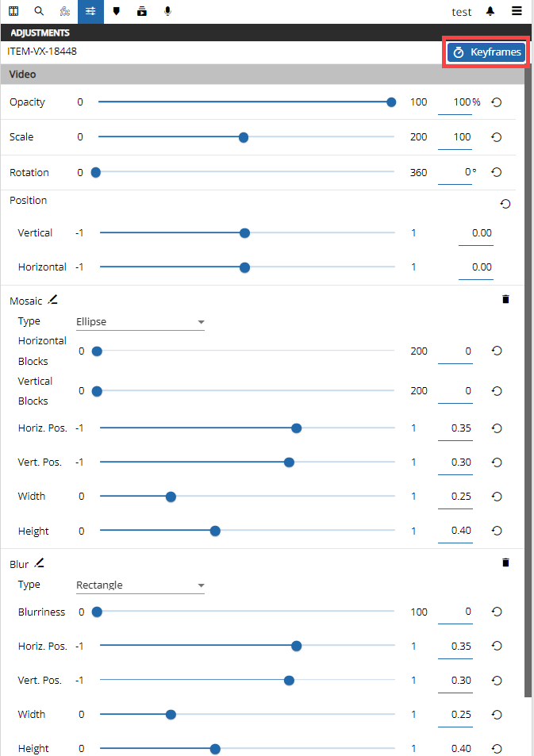Open the search panel
Screen dimensions: 534x756
pyautogui.click(x=39, y=12)
